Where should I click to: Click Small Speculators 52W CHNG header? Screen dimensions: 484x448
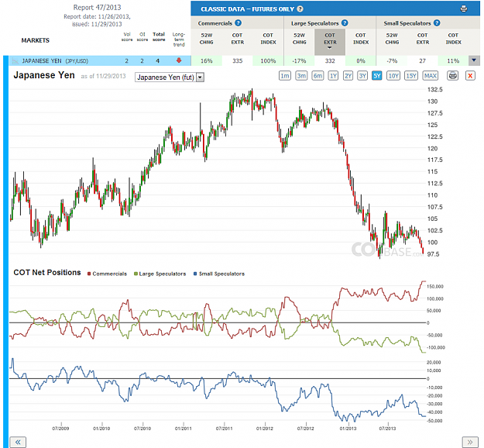pyautogui.click(x=392, y=39)
